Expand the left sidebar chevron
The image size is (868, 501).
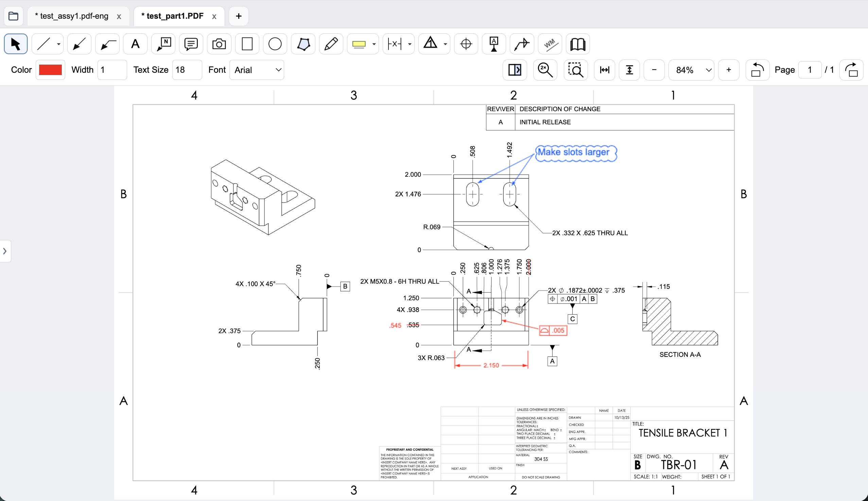(x=5, y=251)
